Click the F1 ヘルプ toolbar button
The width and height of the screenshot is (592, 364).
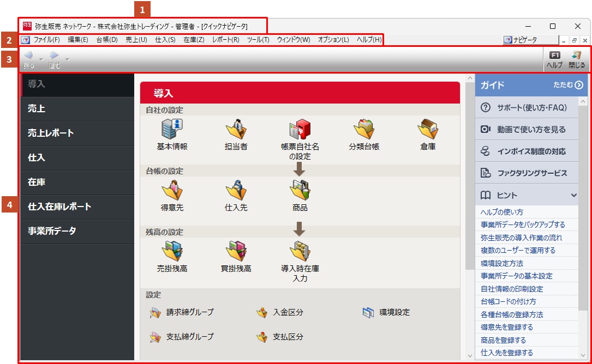coord(554,59)
